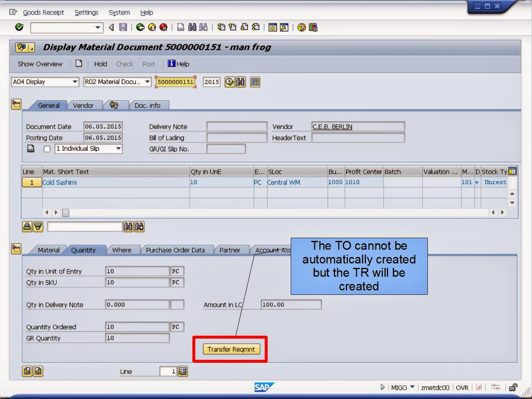Open the A04 Display dropdown
Image resolution: width=532 pixels, height=399 pixels.
76,82
